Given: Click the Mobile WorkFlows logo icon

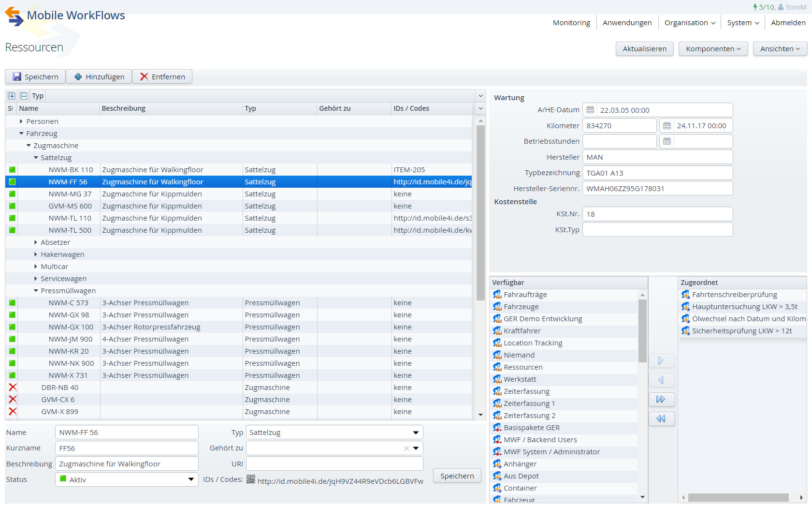Looking at the screenshot, I should [14, 16].
